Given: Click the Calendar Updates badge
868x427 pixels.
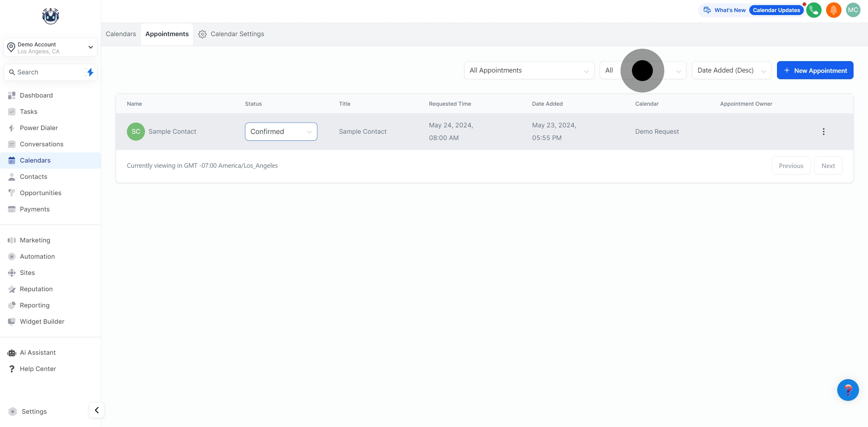Looking at the screenshot, I should tap(776, 10).
